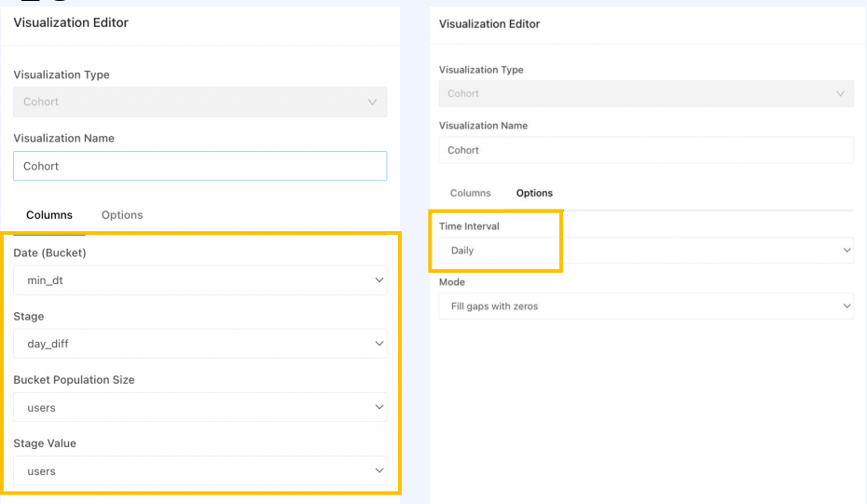Select the active Options tab above Time Interval
This screenshot has width=867, height=504.
point(534,193)
